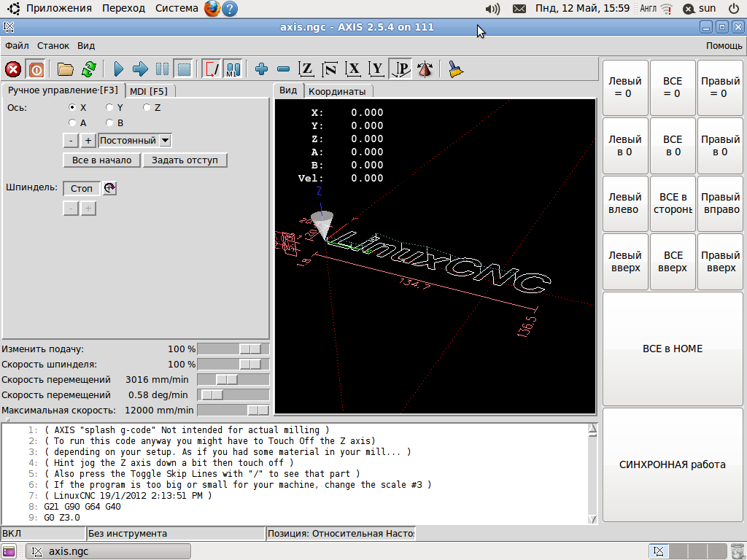Run the program with the play icon

[x=119, y=69]
